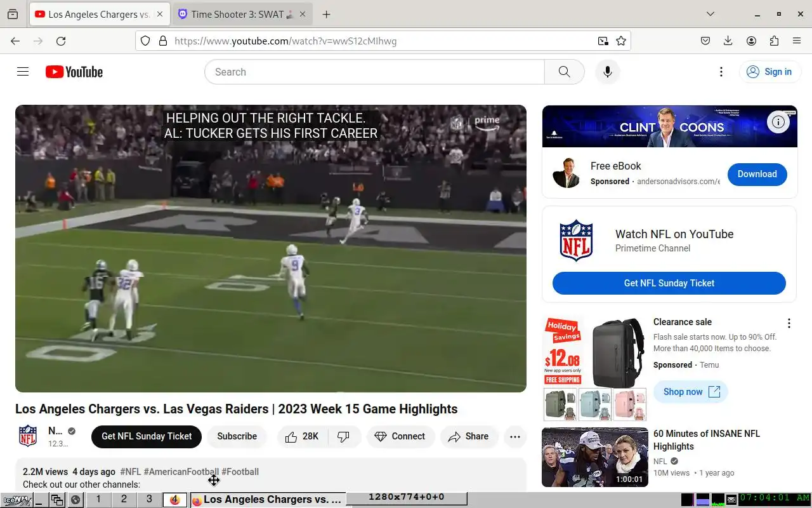The height and width of the screenshot is (508, 812).
Task: Open Clearance sale ad options menu
Action: pos(789,323)
